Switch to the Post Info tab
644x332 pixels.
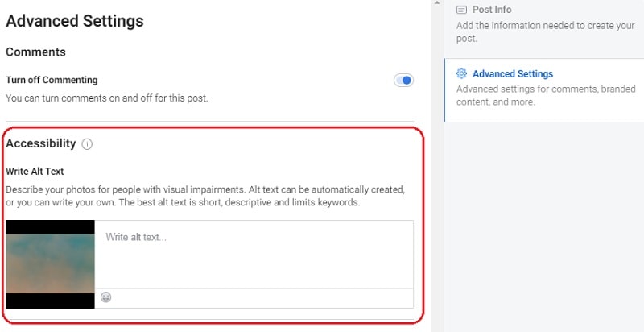click(x=491, y=10)
